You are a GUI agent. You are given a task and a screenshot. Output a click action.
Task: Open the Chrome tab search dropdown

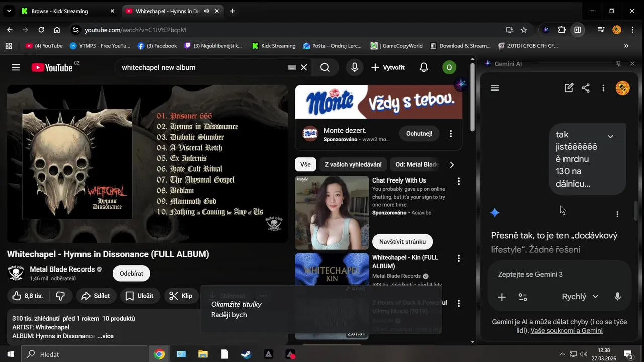click(x=9, y=11)
